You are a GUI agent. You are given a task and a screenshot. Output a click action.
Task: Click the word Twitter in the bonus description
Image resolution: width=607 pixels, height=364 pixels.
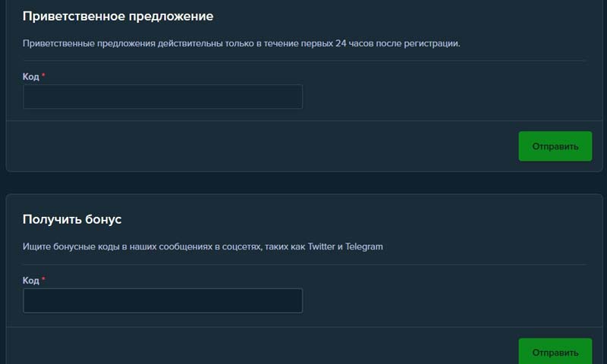click(x=322, y=246)
